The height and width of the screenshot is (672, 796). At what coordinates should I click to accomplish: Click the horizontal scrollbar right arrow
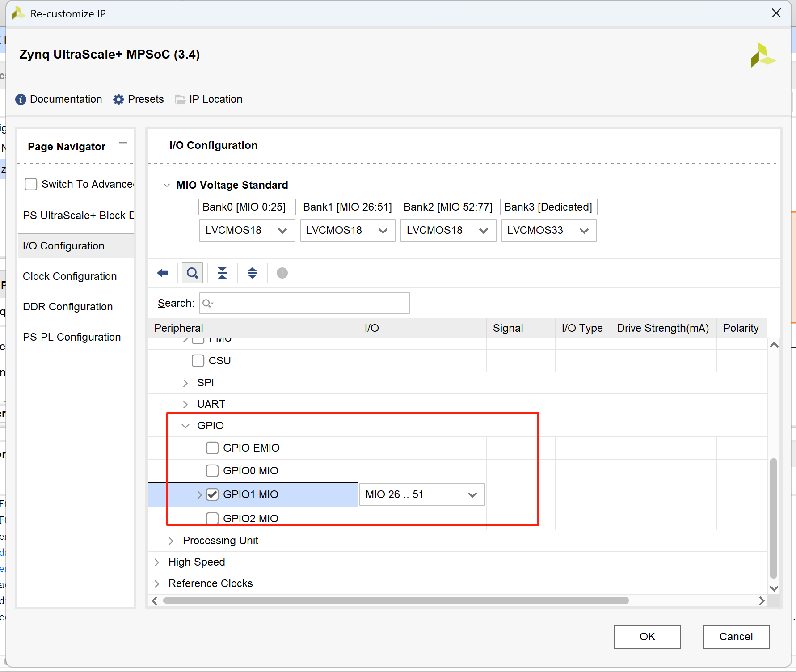click(x=762, y=601)
